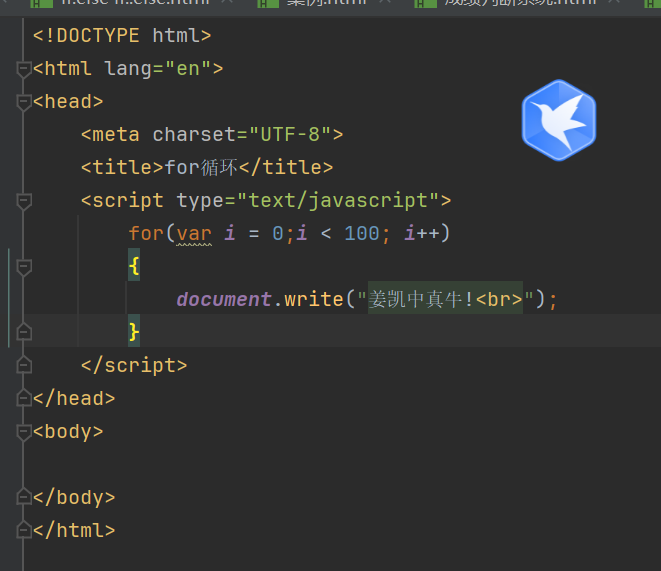Click fold marker next to </script>
The image size is (661, 571).
coord(24,365)
